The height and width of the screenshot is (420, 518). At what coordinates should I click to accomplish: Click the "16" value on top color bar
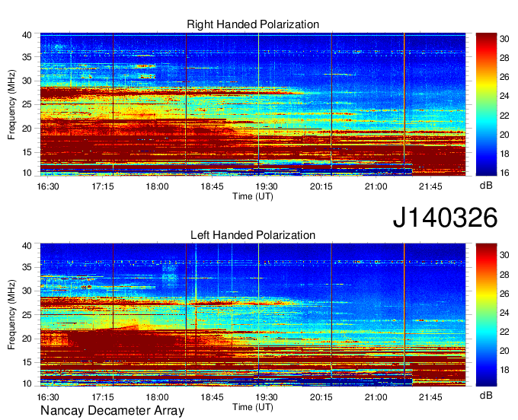504,173
